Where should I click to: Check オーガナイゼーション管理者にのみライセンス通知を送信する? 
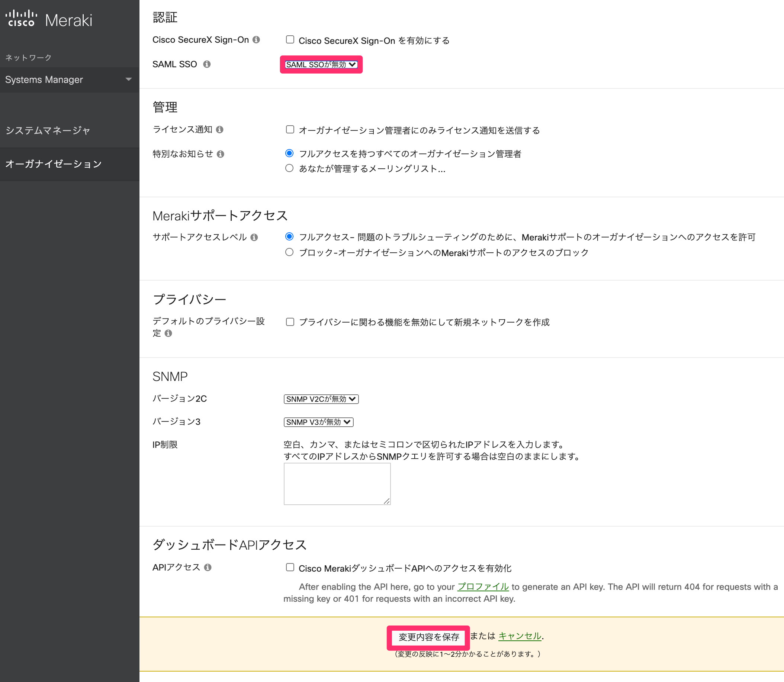(x=290, y=129)
